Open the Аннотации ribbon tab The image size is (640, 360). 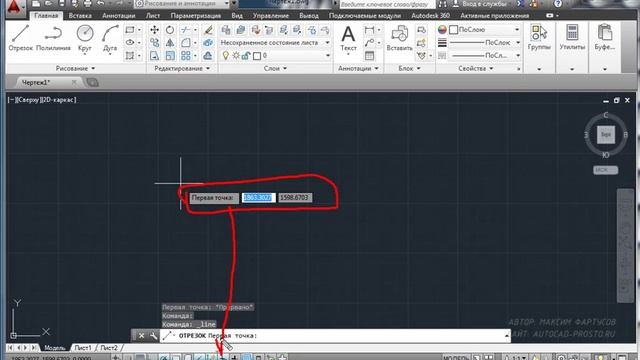[x=118, y=16]
